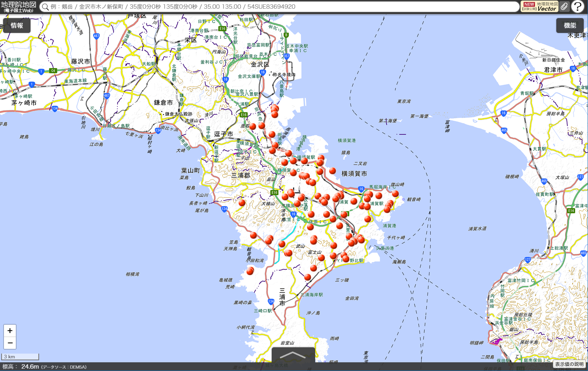
Task: Expand the bottom panel with chevron handle
Action: click(293, 355)
